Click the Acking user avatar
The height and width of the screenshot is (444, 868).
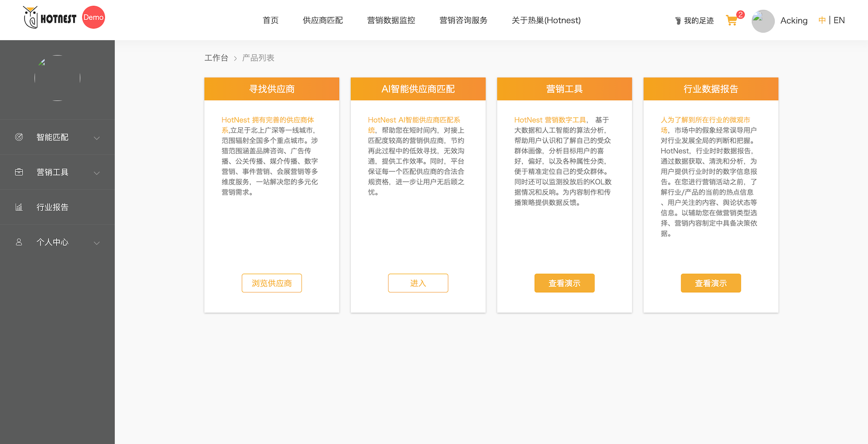click(763, 21)
